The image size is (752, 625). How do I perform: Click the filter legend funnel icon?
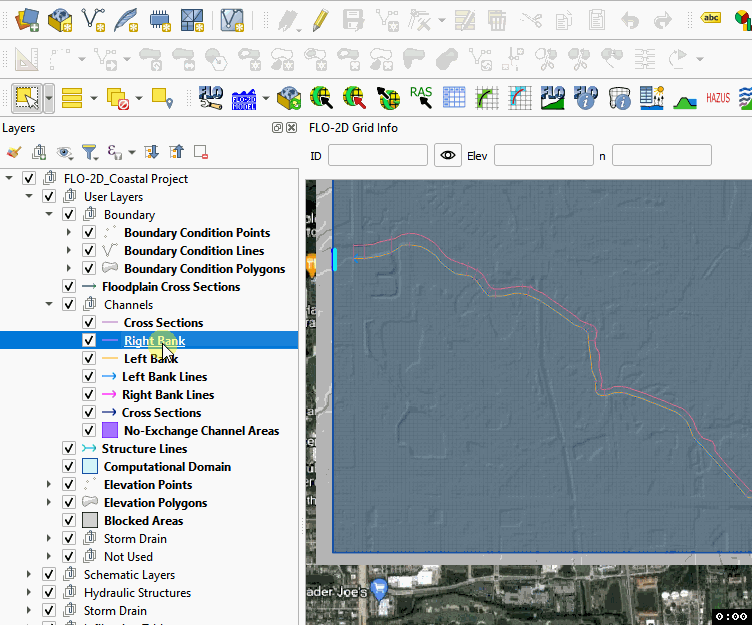pyautogui.click(x=89, y=152)
